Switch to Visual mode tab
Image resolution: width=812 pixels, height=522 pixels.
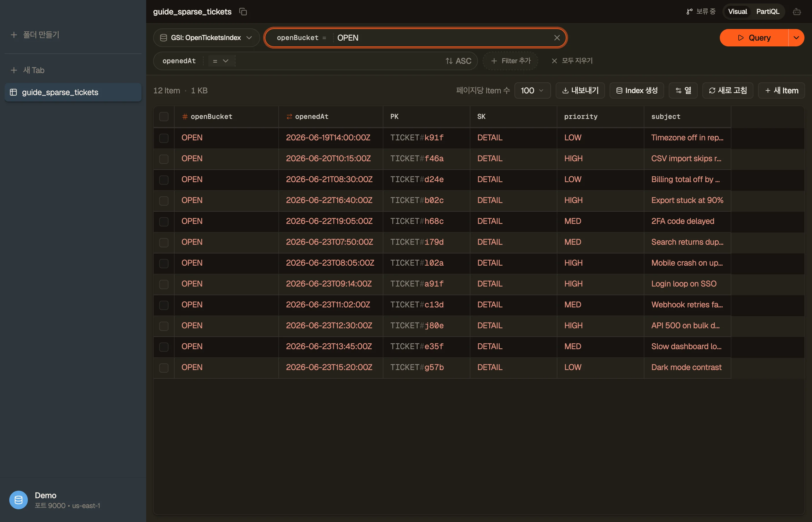[x=737, y=12]
